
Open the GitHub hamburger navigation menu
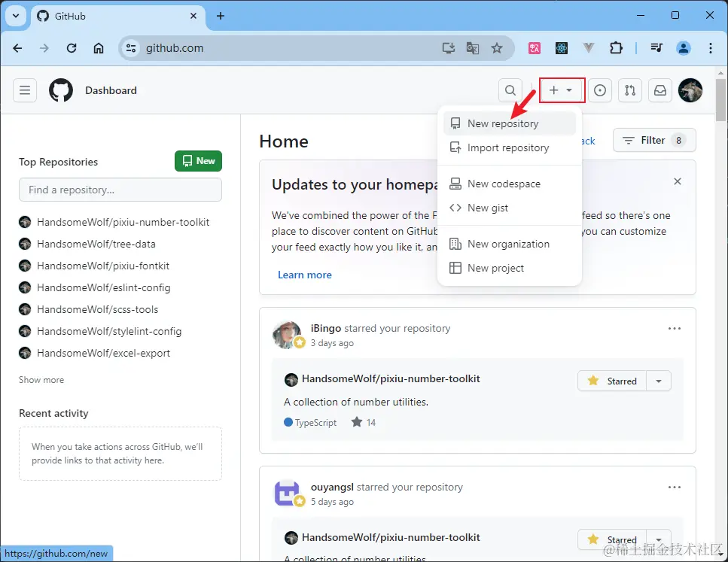[25, 90]
